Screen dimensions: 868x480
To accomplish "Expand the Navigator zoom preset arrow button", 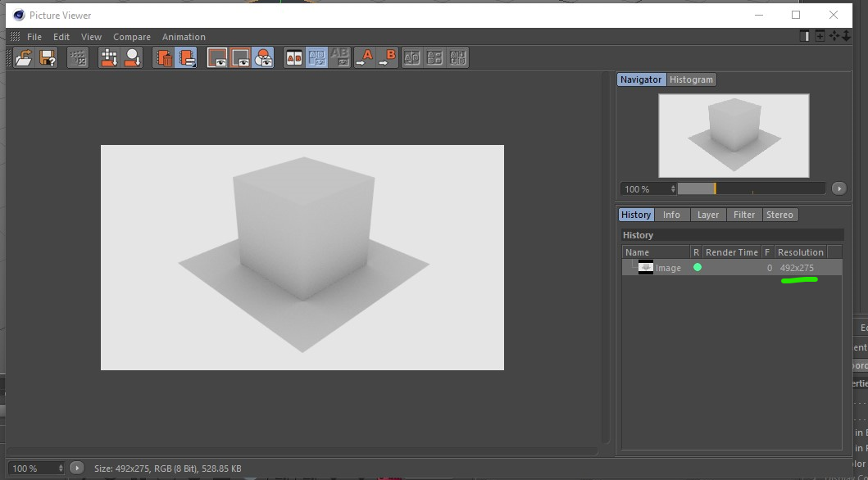I will click(838, 188).
